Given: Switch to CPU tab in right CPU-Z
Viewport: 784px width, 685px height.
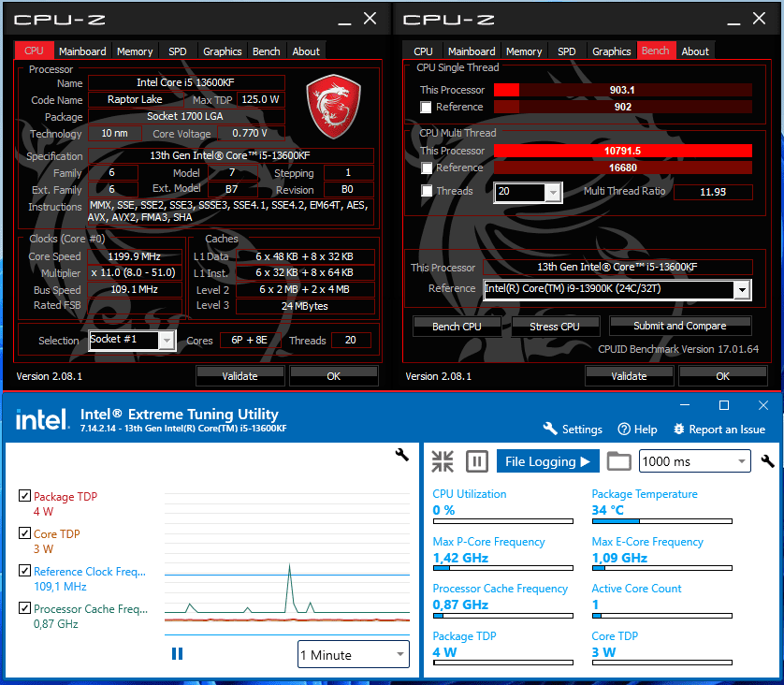Looking at the screenshot, I should [423, 51].
